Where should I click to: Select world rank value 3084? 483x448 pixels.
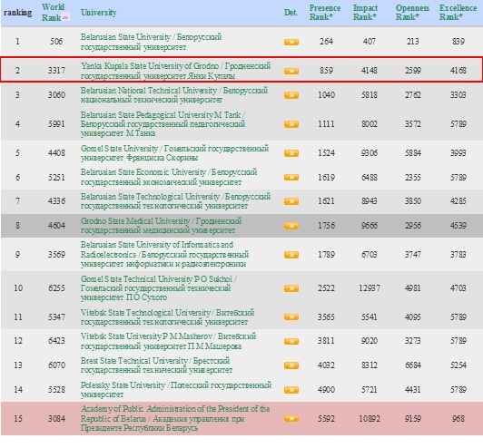coord(56,418)
